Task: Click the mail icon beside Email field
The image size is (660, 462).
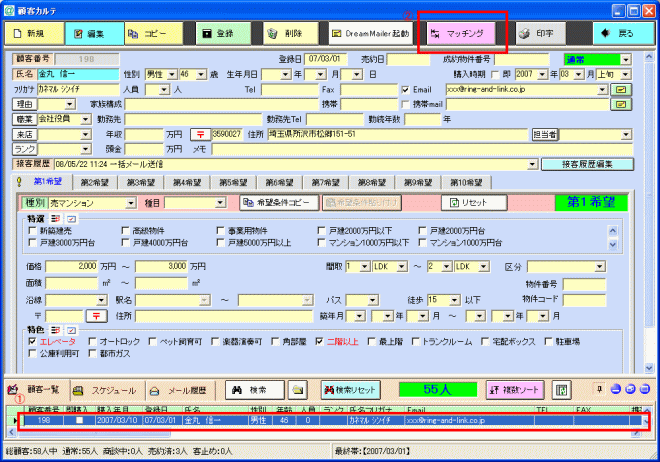Action: coord(621,89)
